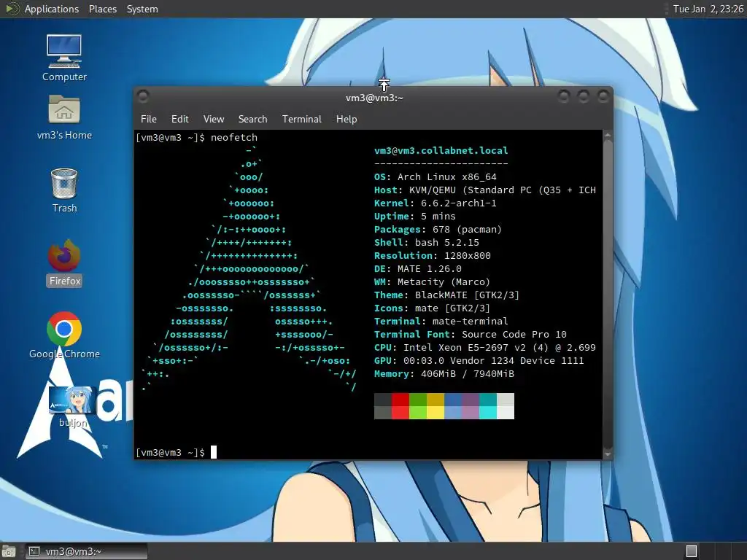
Task: Click the clock showing Tue Jan 2, 23:26
Action: [708, 9]
